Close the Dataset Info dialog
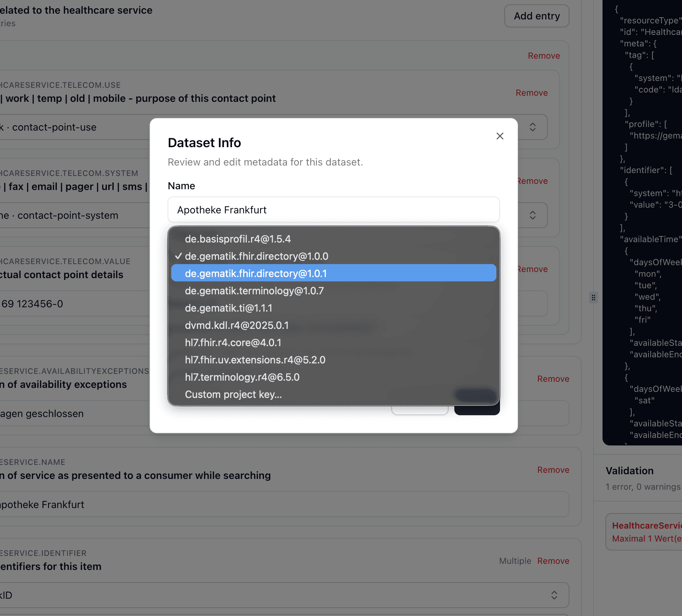The height and width of the screenshot is (616, 682). pos(500,136)
